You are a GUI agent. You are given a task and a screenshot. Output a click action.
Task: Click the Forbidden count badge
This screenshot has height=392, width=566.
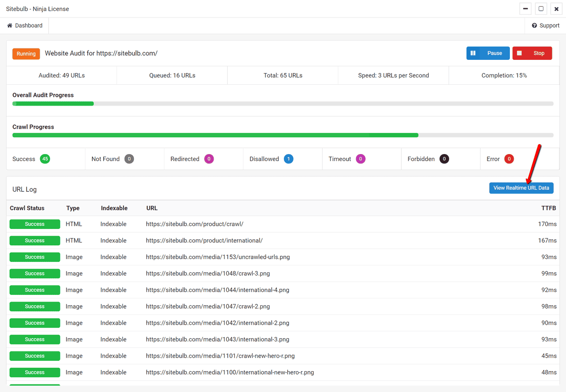tap(444, 159)
